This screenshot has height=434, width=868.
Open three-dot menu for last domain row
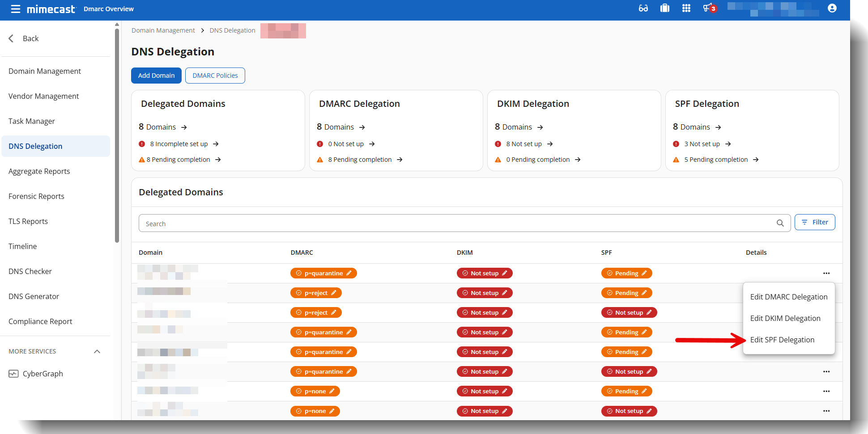click(826, 411)
